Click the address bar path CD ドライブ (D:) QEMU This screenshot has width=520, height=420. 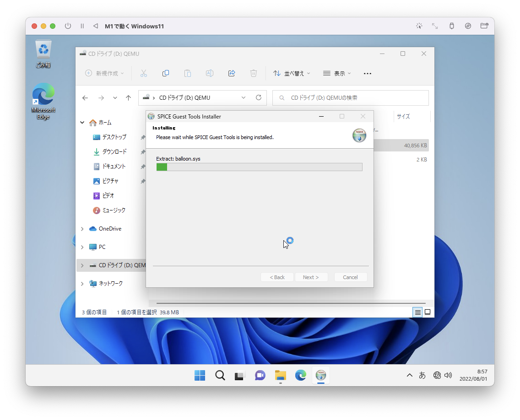click(x=185, y=98)
